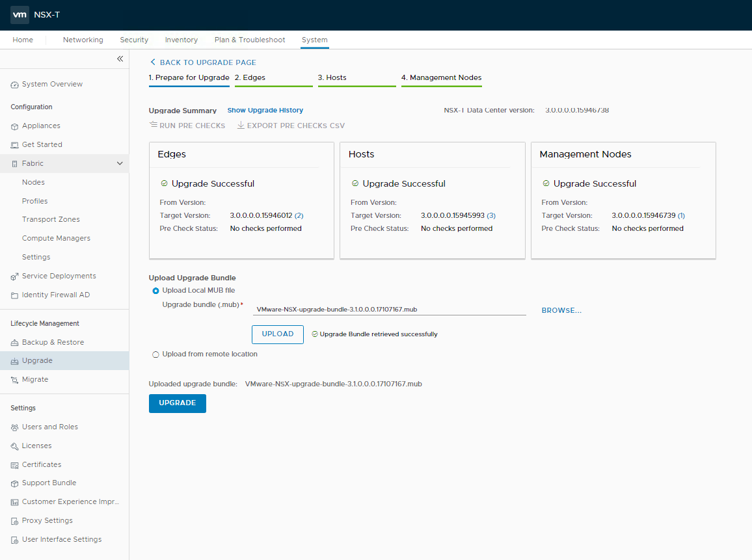Open the Plan & Troubleshoot tab

249,40
